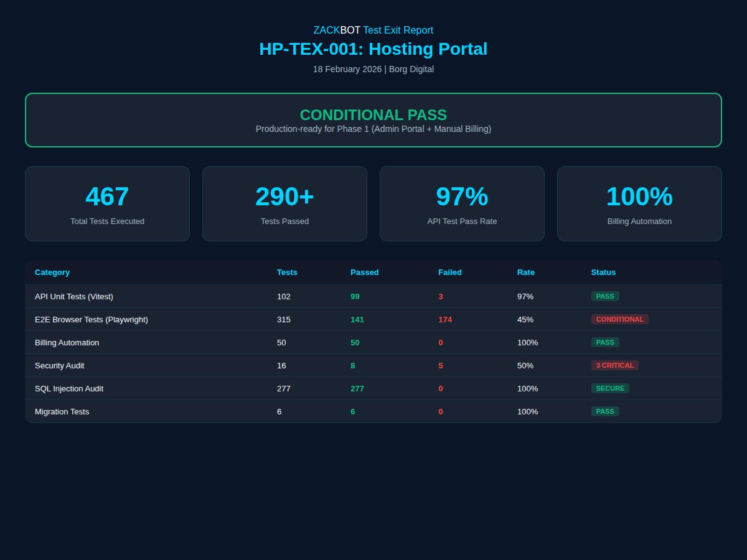Click the Status column header
The image size is (747, 560).
coord(603,272)
